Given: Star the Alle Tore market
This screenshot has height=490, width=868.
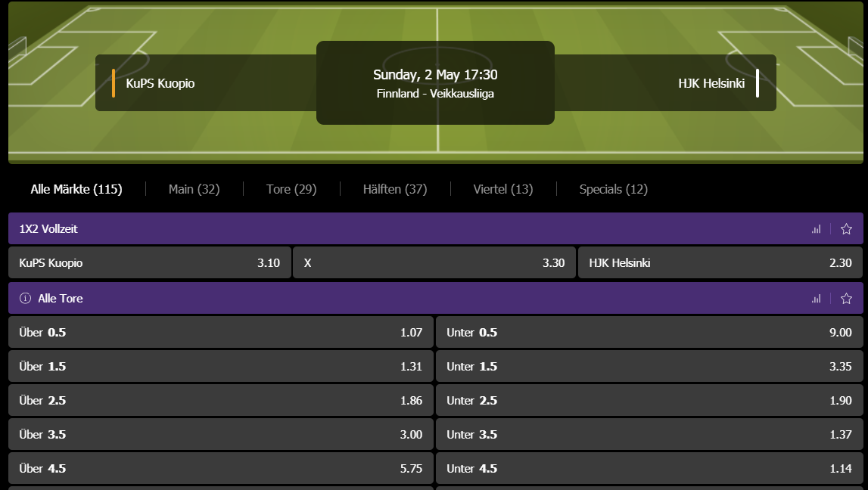Looking at the screenshot, I should point(846,299).
